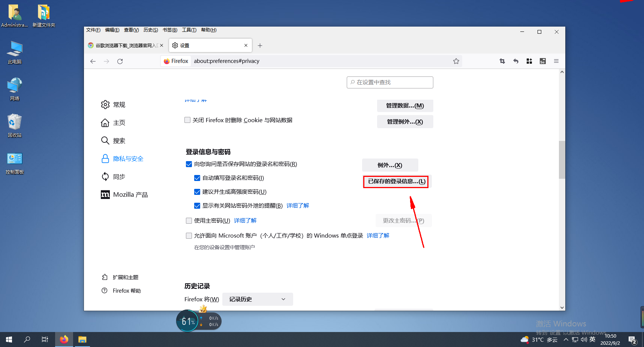The height and width of the screenshot is (347, 644).
Task: Open the Firefox hamburger menu
Action: tap(556, 61)
